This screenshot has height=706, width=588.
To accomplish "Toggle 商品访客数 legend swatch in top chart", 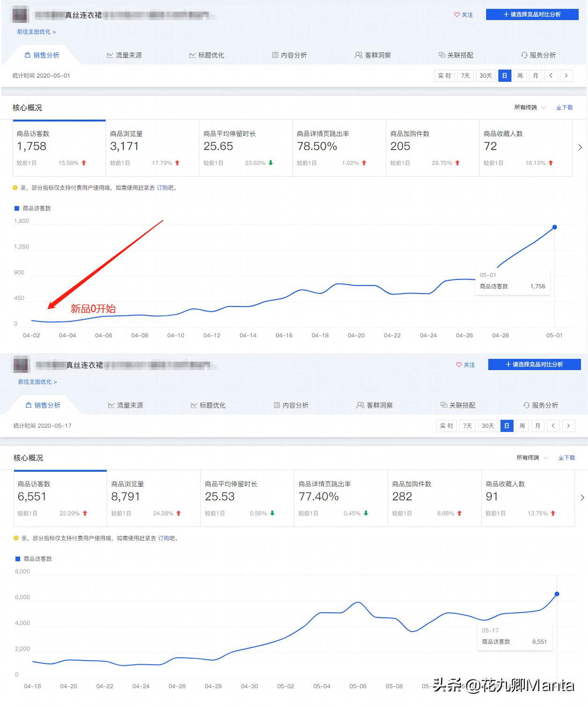I will tap(17, 208).
